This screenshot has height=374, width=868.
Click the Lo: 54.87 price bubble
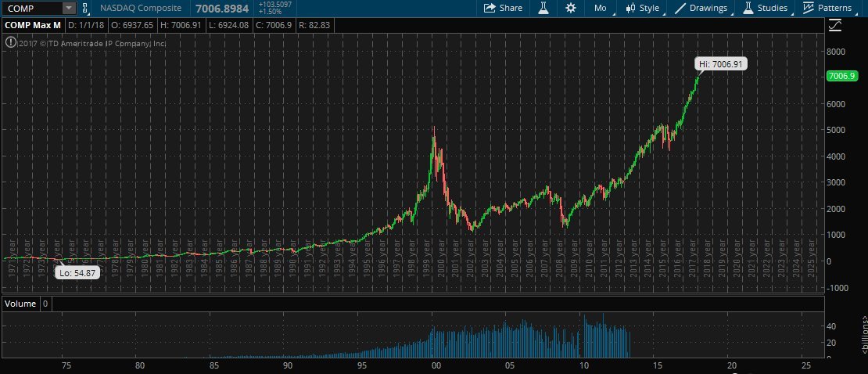pyautogui.click(x=77, y=272)
